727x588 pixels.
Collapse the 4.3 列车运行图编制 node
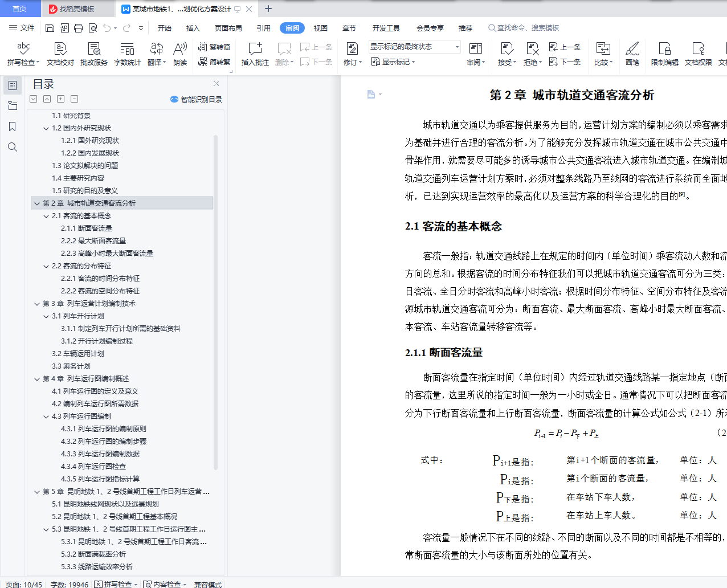[x=46, y=416]
